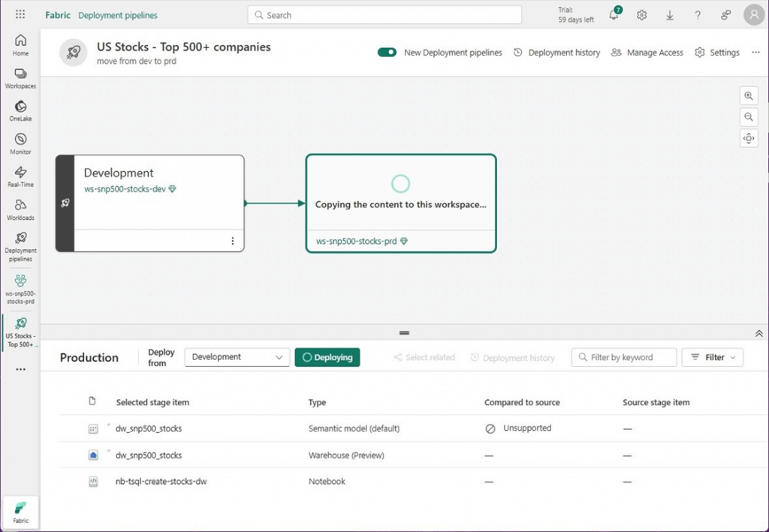Select dw_snp500_stocks Warehouse row
769x532 pixels.
pyautogui.click(x=412, y=455)
